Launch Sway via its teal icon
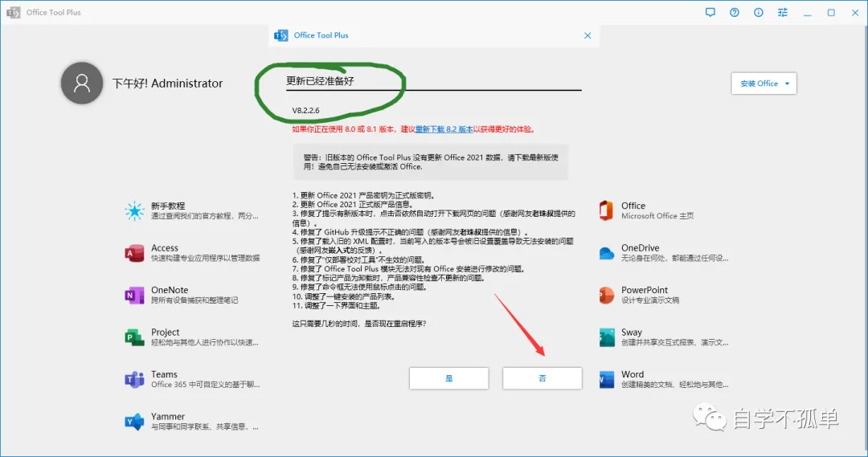The height and width of the screenshot is (457, 868). (x=607, y=337)
